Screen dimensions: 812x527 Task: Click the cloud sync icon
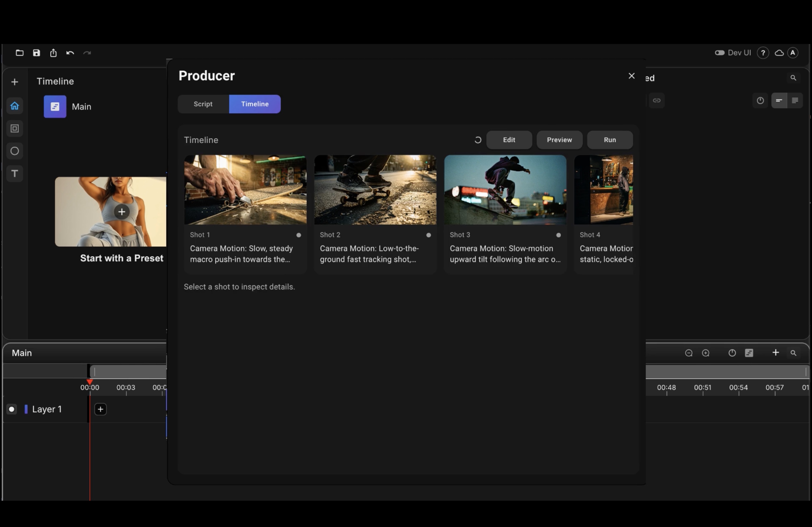pos(779,53)
